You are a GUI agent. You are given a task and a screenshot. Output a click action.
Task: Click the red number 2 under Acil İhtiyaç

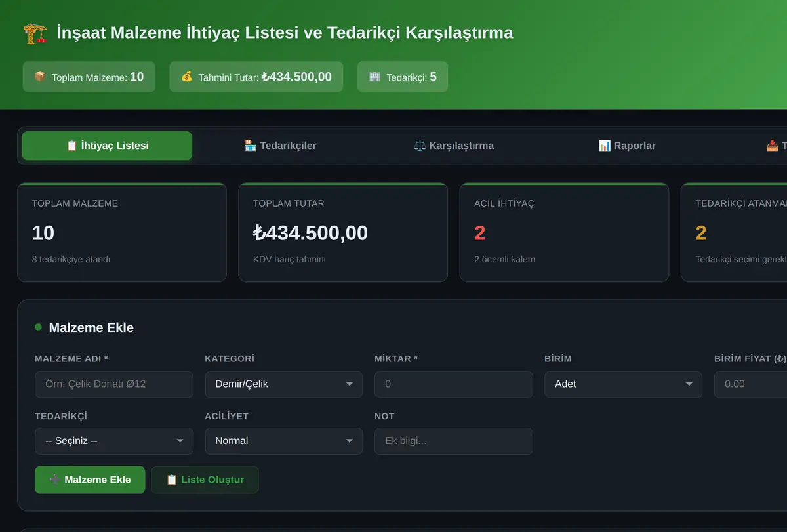click(x=479, y=233)
